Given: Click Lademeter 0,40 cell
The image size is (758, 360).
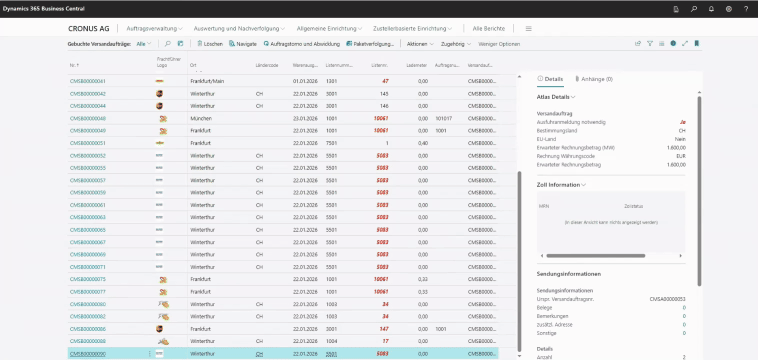Looking at the screenshot, I should point(422,143).
